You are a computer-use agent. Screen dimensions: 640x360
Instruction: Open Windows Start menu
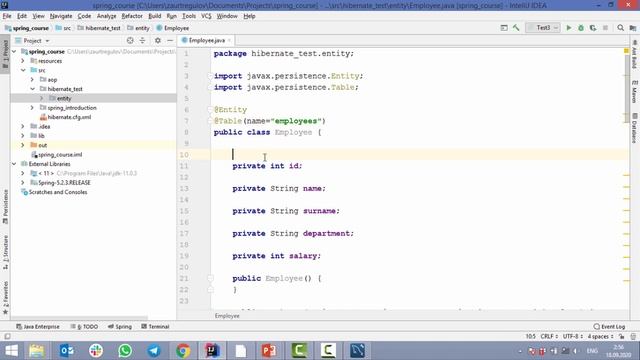pos(11,351)
